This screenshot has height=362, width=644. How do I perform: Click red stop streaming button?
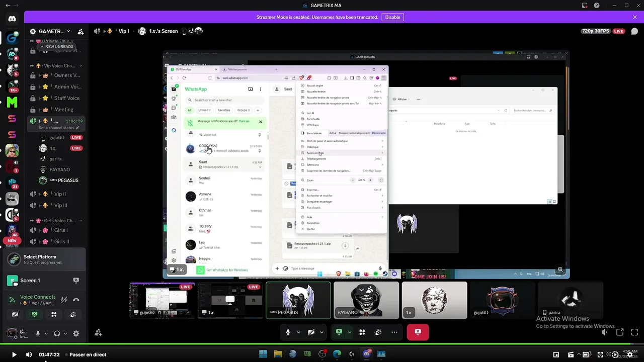(x=418, y=332)
